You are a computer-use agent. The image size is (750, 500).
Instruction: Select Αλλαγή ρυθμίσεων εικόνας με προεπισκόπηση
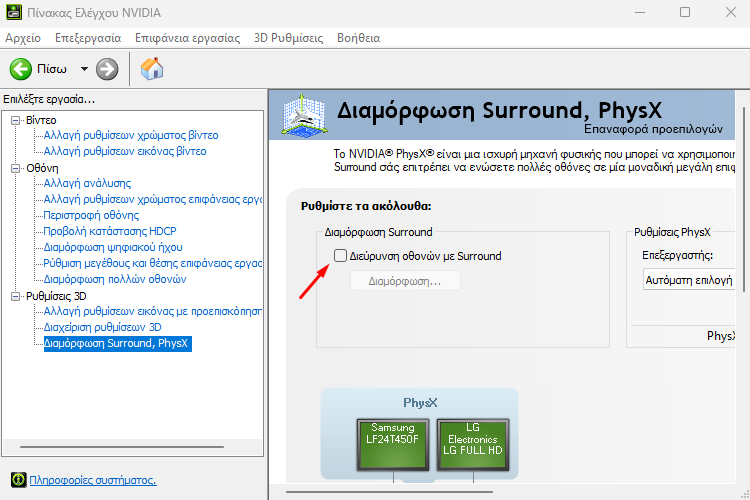153,311
